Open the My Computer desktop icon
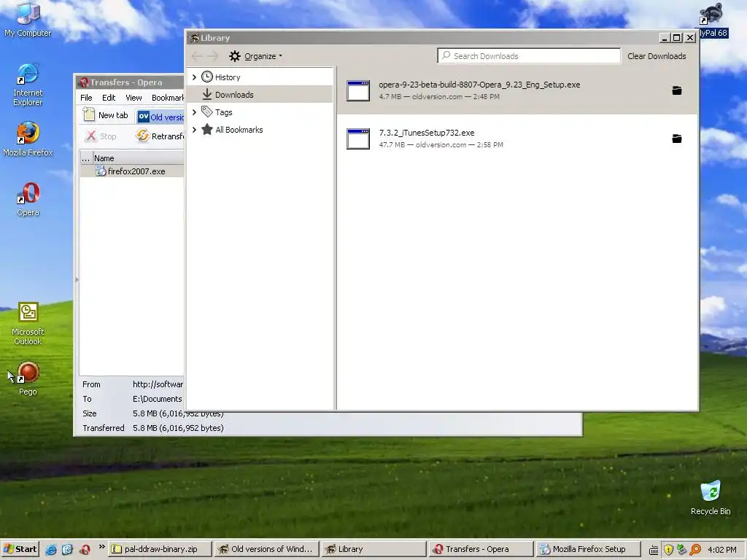The width and height of the screenshot is (747, 560). tap(28, 19)
